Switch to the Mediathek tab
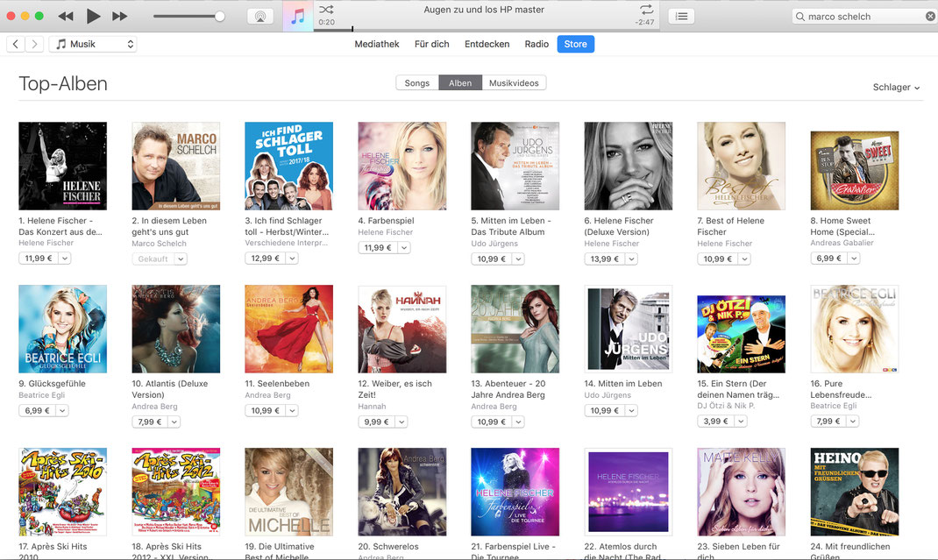The width and height of the screenshot is (938, 560). 377,44
